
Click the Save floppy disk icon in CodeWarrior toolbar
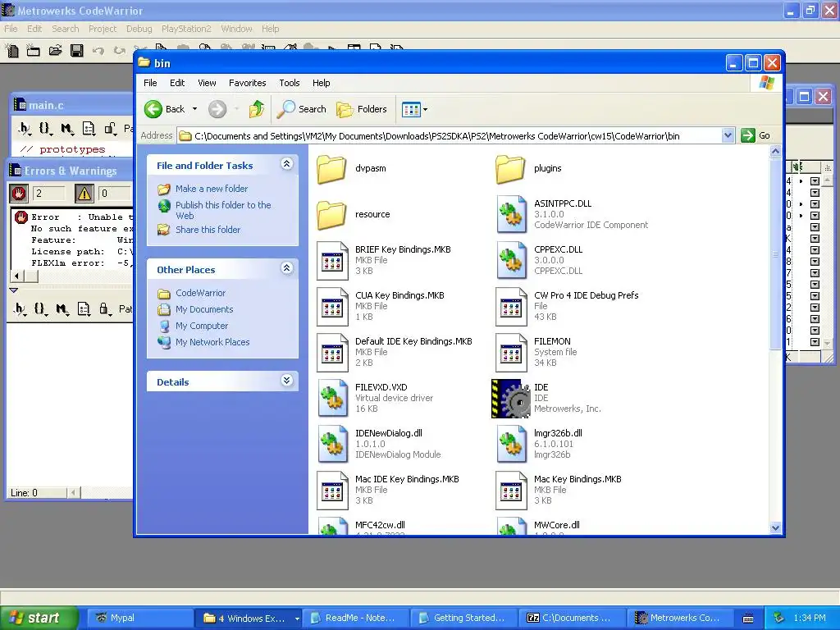point(77,51)
